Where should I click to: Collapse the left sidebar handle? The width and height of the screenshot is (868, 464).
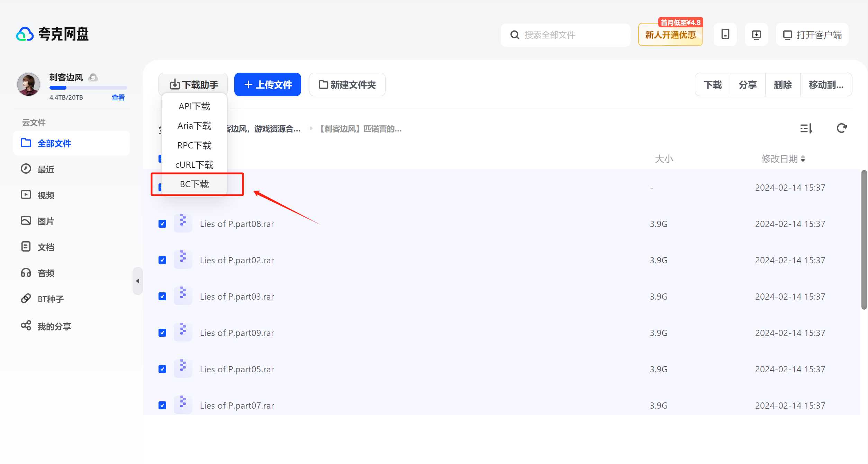(138, 281)
